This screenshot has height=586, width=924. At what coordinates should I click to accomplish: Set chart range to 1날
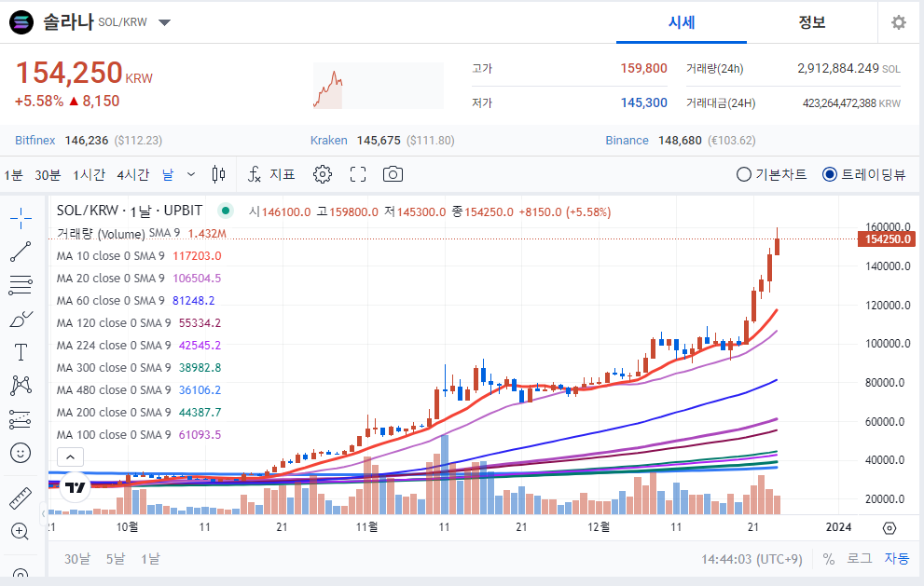[150, 559]
